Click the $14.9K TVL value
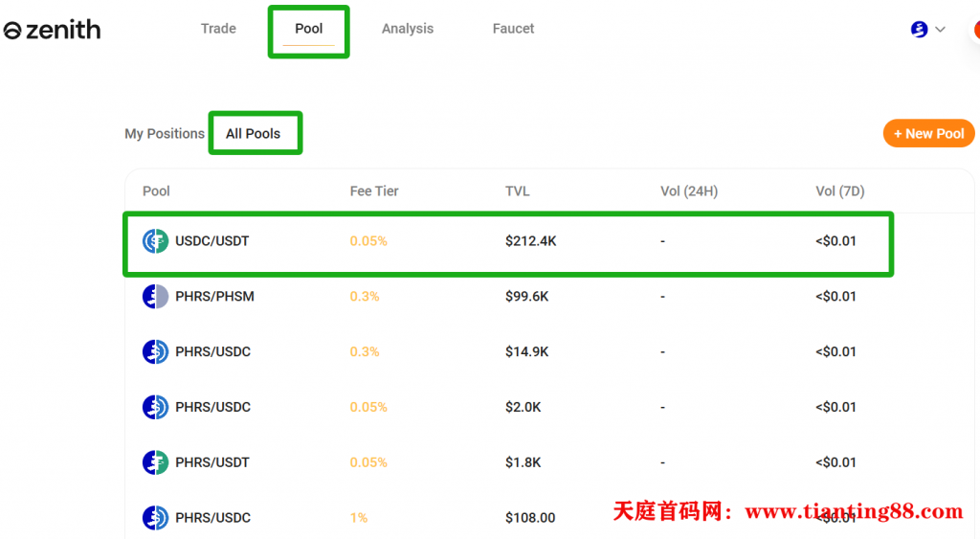 click(x=527, y=351)
